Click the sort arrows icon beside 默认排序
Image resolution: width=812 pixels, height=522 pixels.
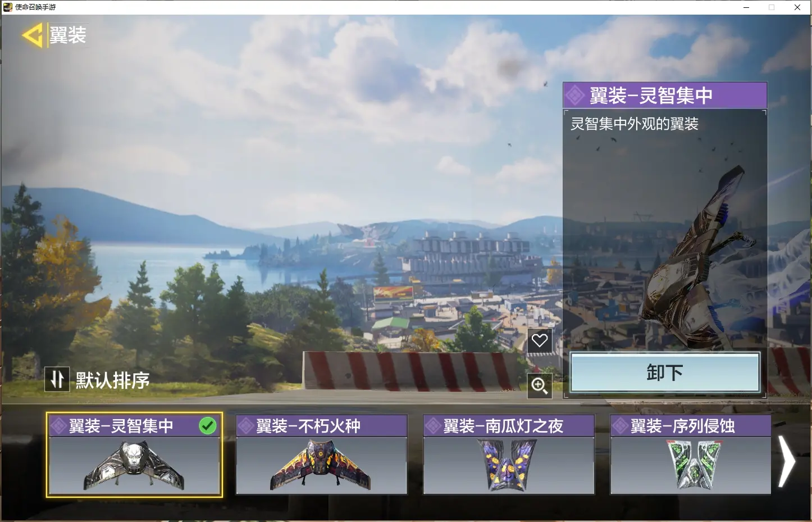(57, 379)
